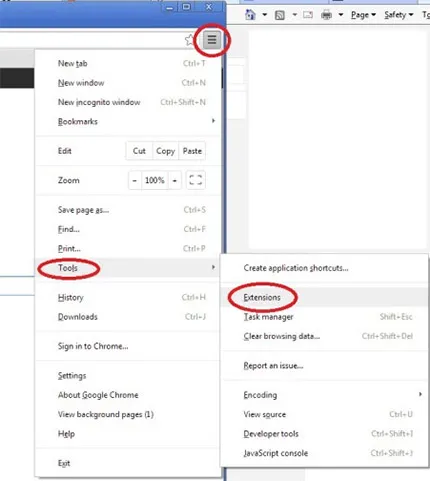
Task: Open Downloads from the menu
Action: pyautogui.click(x=128, y=316)
